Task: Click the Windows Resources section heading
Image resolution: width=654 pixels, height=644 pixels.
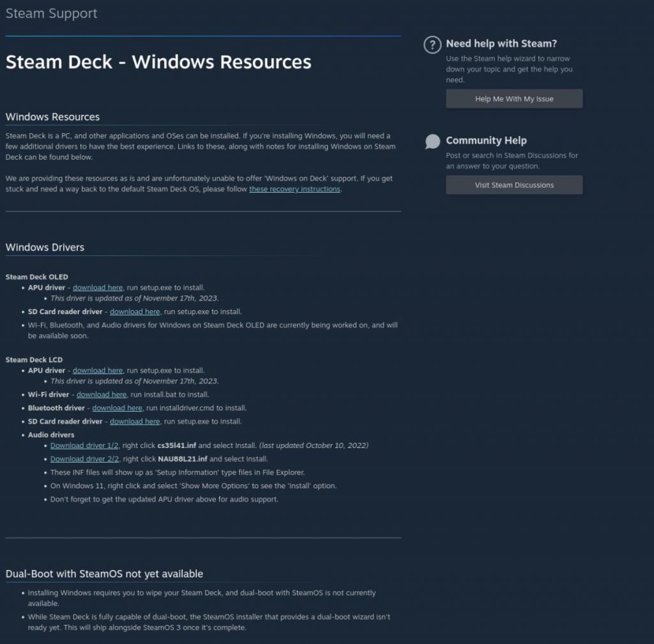Action: pos(52,117)
